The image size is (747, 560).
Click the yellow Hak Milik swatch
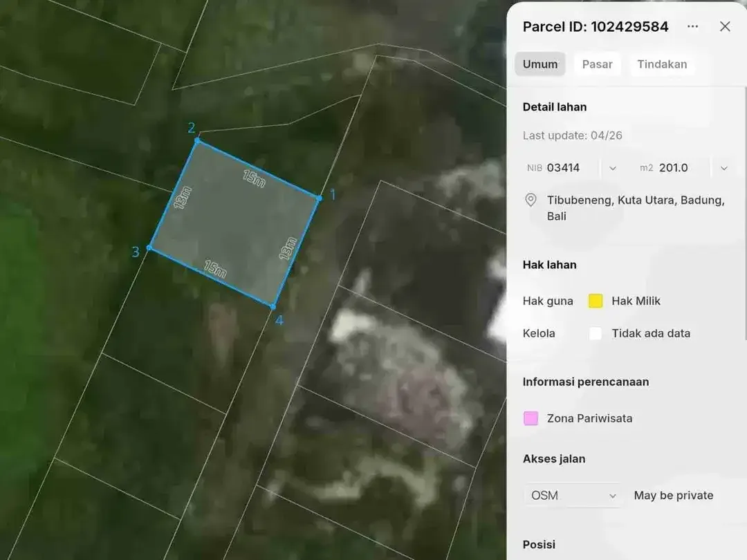596,301
